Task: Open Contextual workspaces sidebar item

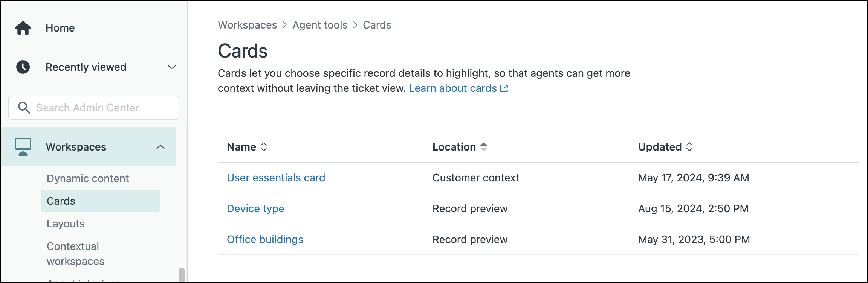Action: tap(75, 254)
